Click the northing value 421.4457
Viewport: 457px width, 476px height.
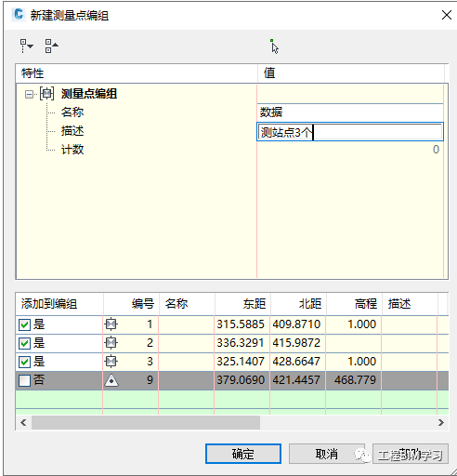(x=296, y=380)
